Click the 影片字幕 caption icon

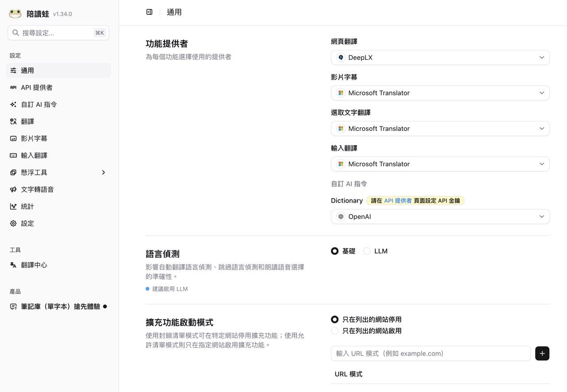13,138
